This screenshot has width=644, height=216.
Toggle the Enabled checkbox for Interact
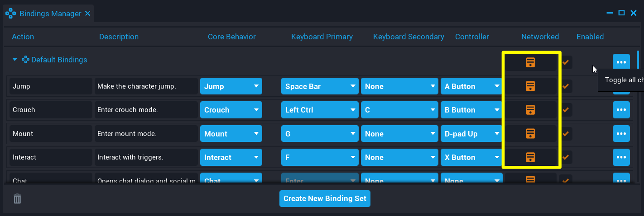(x=566, y=157)
